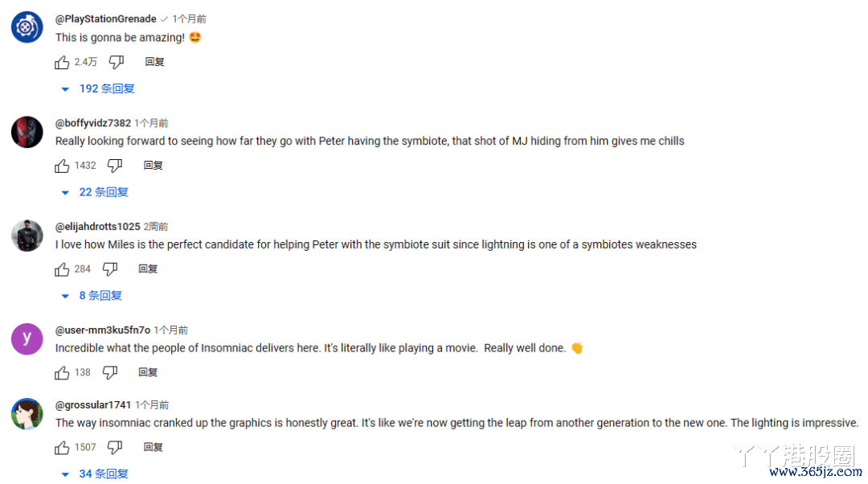Screen dimensions: 868x484
Task: Show the 8 replies under the Miles comment
Action: point(92,296)
